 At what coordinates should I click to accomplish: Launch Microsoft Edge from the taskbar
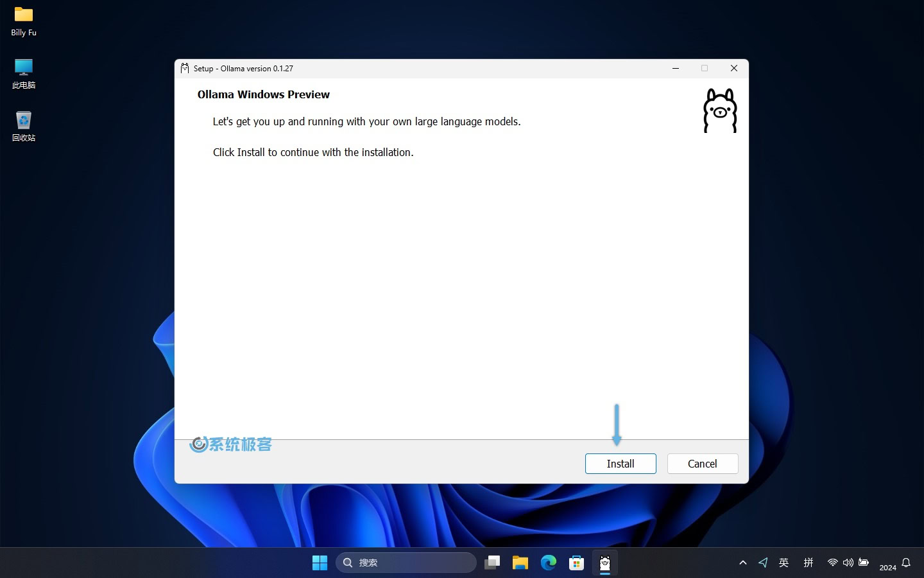[549, 563]
